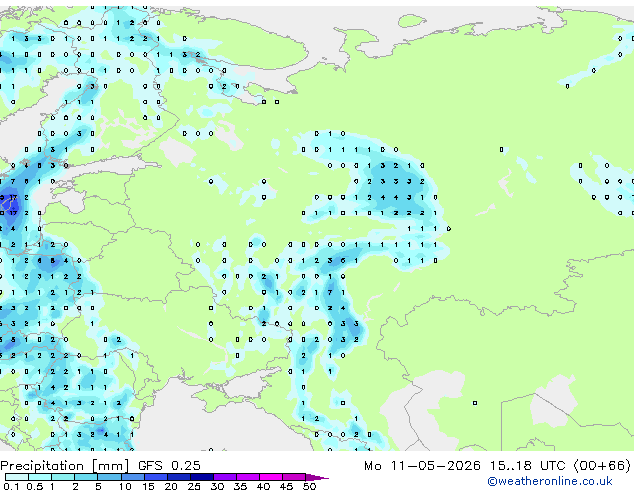This screenshot has width=634, height=490.
Task: Pick the 20–25 mm legend swatch
Action: 179,477
